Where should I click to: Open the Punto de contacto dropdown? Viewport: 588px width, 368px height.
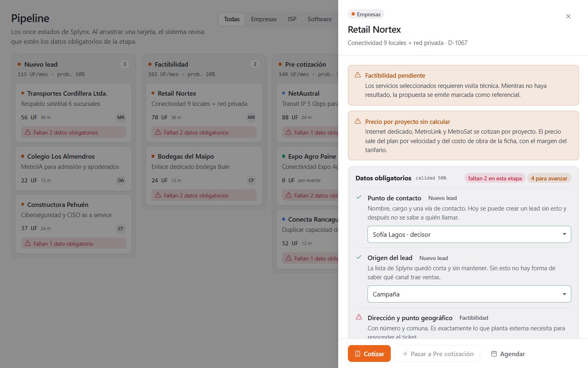point(469,234)
